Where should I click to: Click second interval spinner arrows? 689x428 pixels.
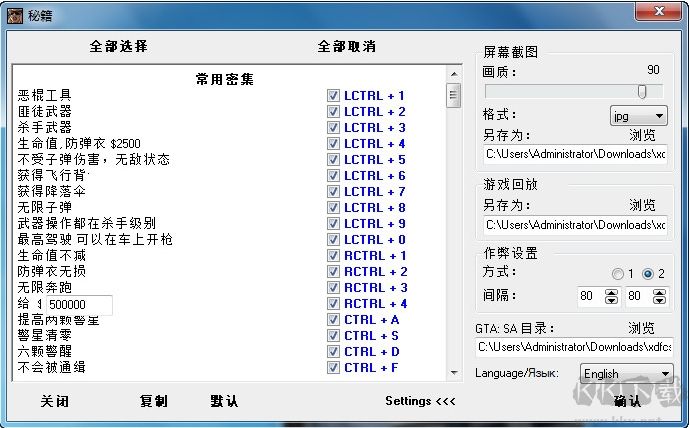(x=659, y=296)
